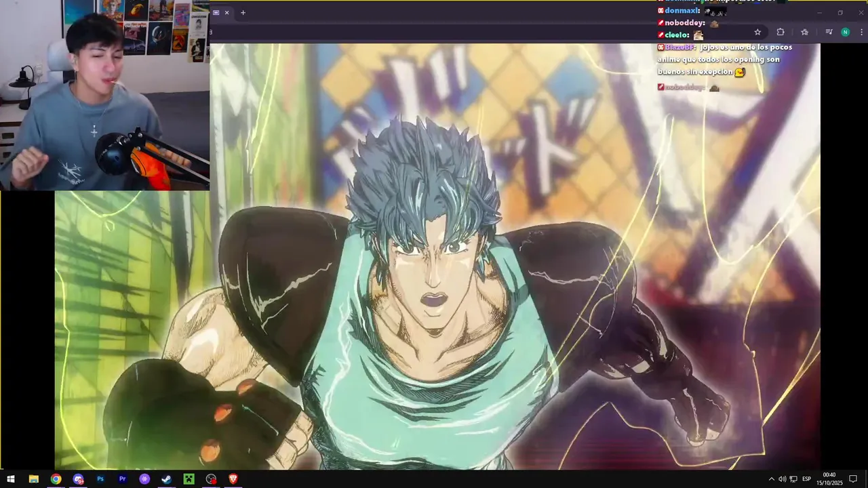Open the browser three-dot menu
This screenshot has width=868, height=488.
point(861,32)
